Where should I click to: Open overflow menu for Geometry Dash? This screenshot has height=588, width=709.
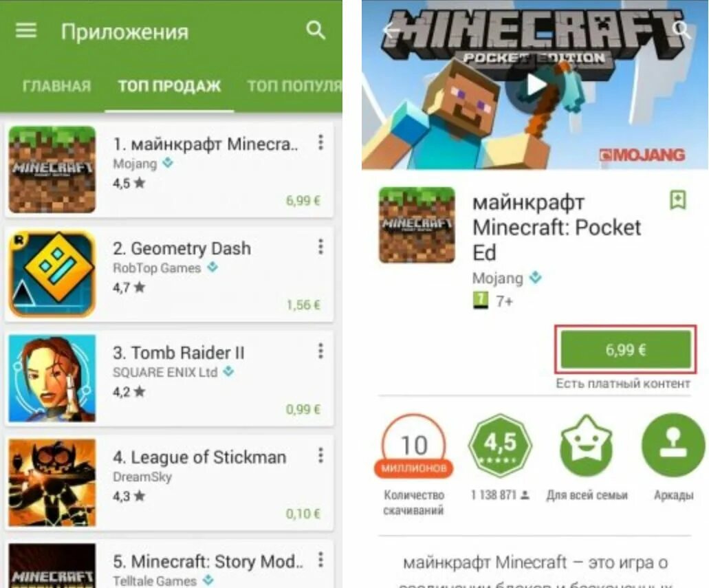coord(320,247)
